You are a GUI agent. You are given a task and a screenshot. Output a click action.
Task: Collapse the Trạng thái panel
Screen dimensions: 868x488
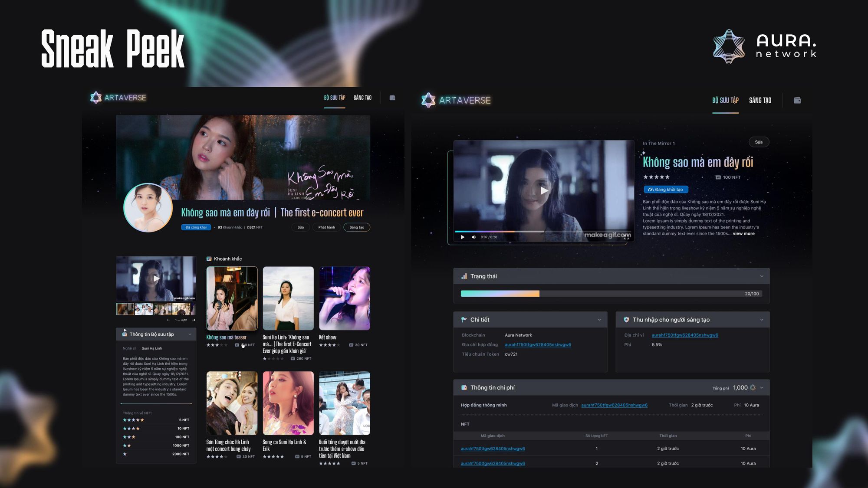click(x=761, y=276)
